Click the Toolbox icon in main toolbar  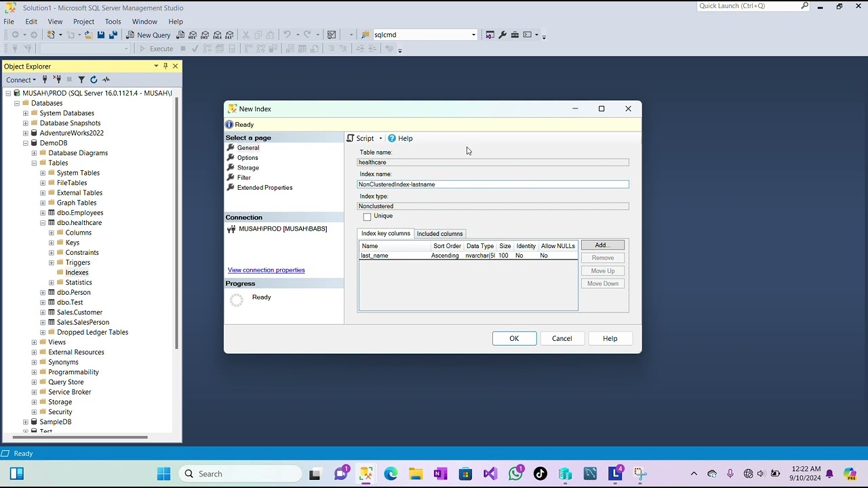[515, 35]
